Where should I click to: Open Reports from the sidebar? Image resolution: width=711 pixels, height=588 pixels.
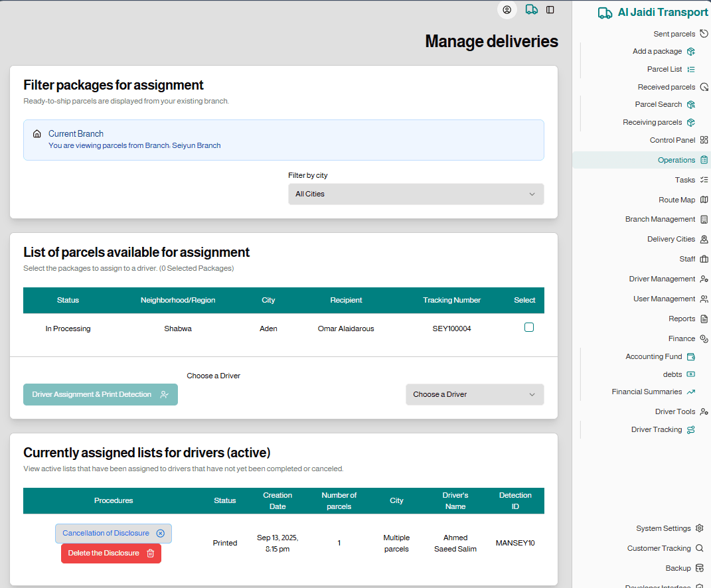pos(682,319)
